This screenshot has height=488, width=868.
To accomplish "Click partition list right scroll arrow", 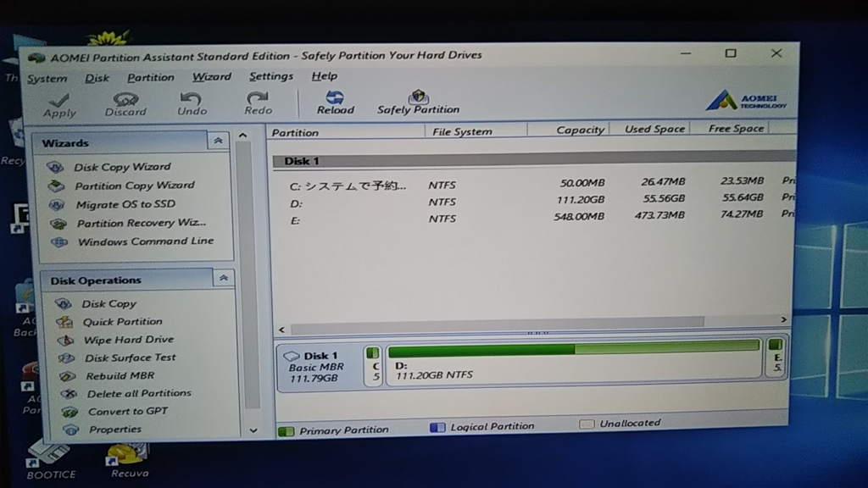I will click(x=783, y=319).
